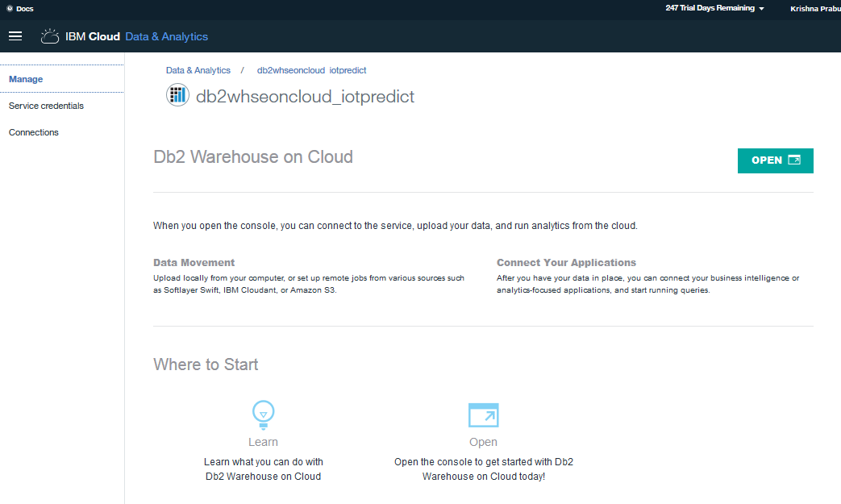Click the IBM Cloud header text
Screen dimensions: 841x504
pos(92,36)
